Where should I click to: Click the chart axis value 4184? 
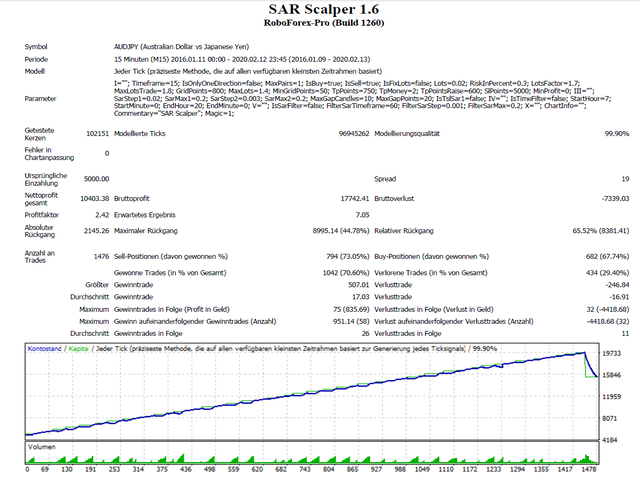click(611, 440)
